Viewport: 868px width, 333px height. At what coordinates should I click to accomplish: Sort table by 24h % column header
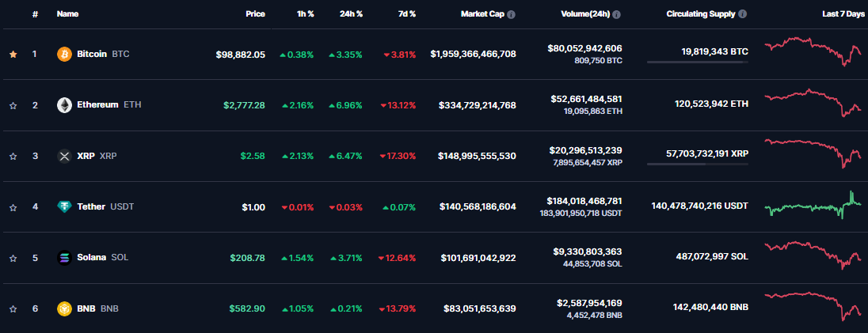(x=351, y=14)
